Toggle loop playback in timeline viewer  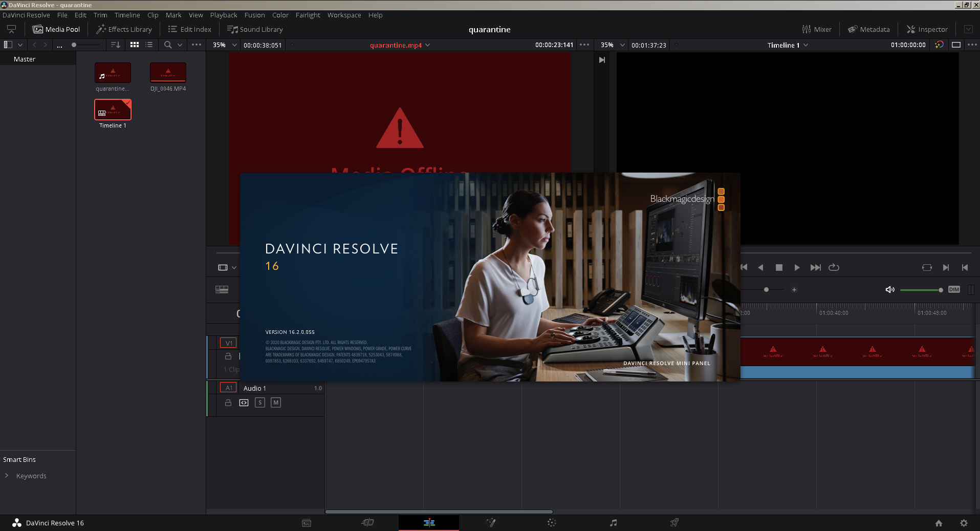click(834, 267)
